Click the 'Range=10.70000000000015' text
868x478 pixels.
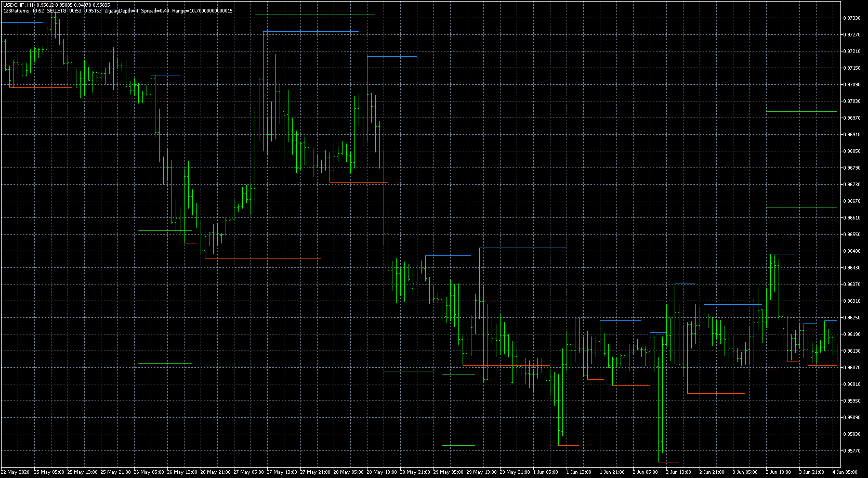pos(203,11)
